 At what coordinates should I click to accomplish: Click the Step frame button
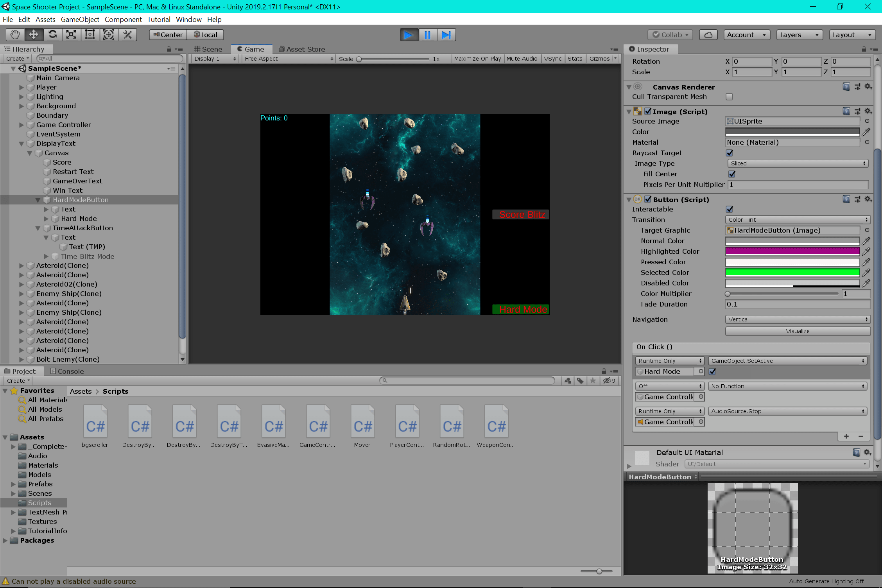(446, 35)
